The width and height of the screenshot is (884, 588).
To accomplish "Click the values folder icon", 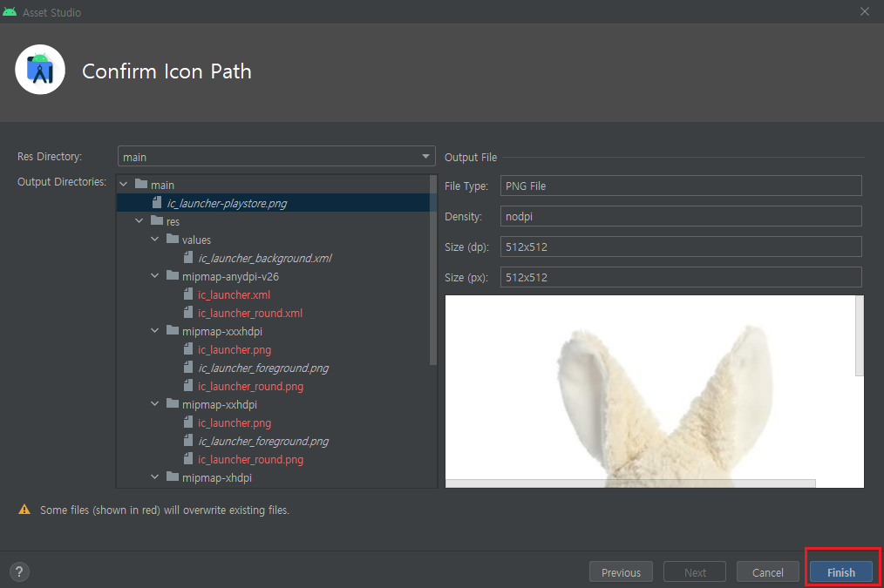I will click(173, 239).
